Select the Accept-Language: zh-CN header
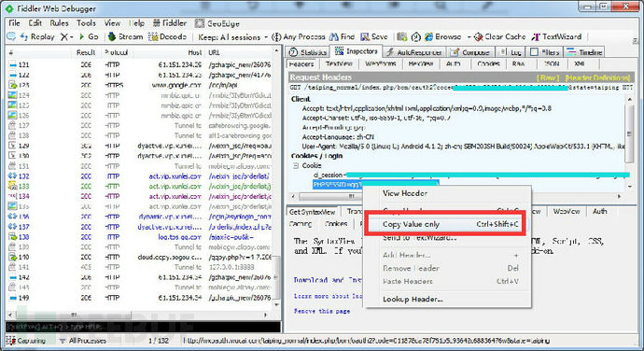 click(338, 137)
